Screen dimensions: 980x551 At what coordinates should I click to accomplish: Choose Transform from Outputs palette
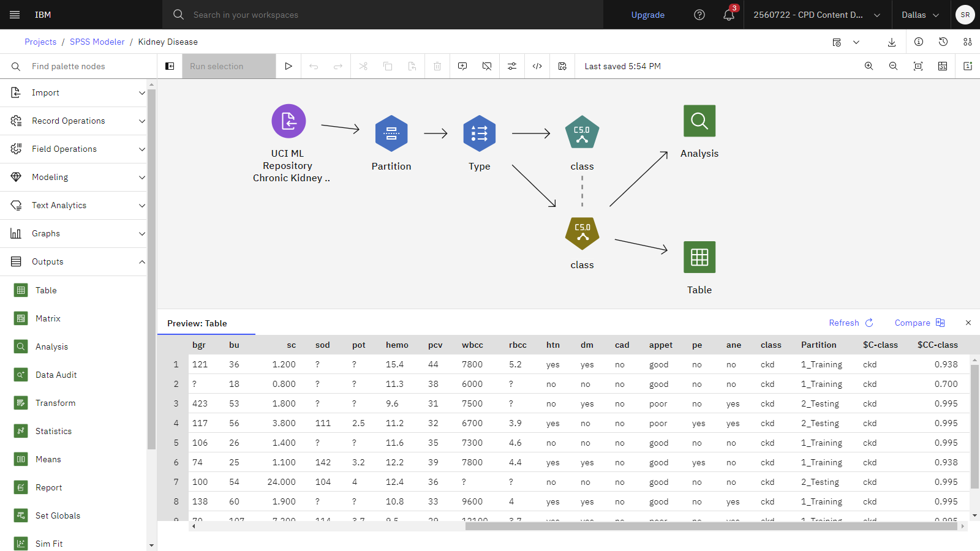(55, 403)
